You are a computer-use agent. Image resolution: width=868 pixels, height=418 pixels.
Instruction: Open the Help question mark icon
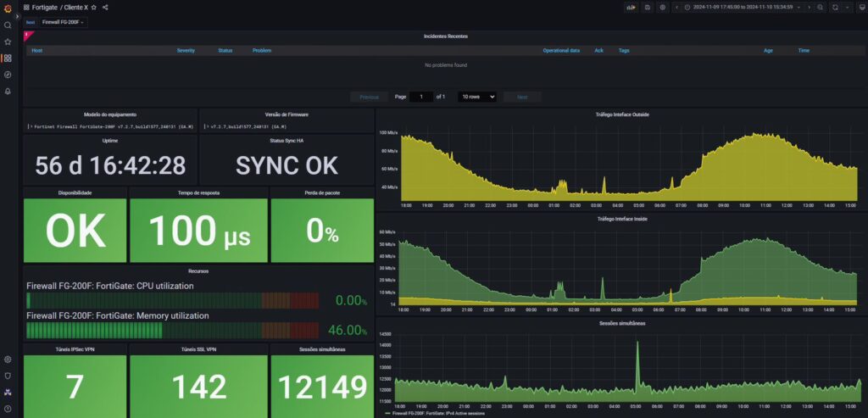click(8, 409)
